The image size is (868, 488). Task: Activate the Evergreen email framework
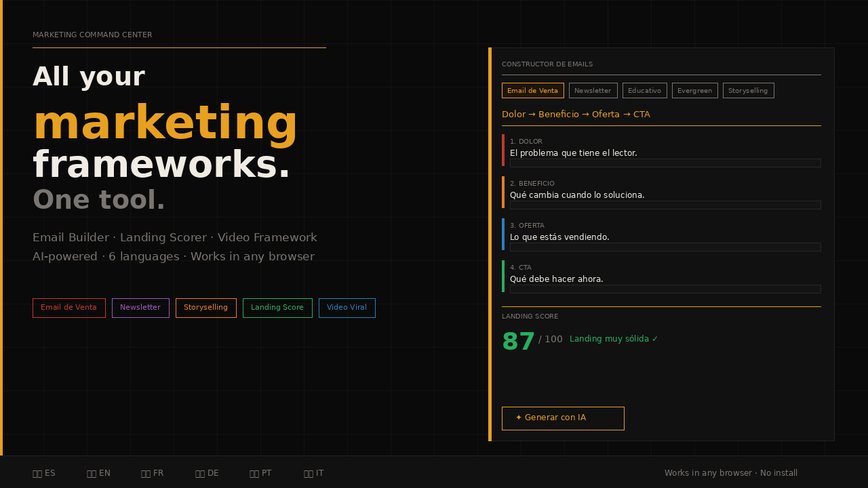point(694,90)
